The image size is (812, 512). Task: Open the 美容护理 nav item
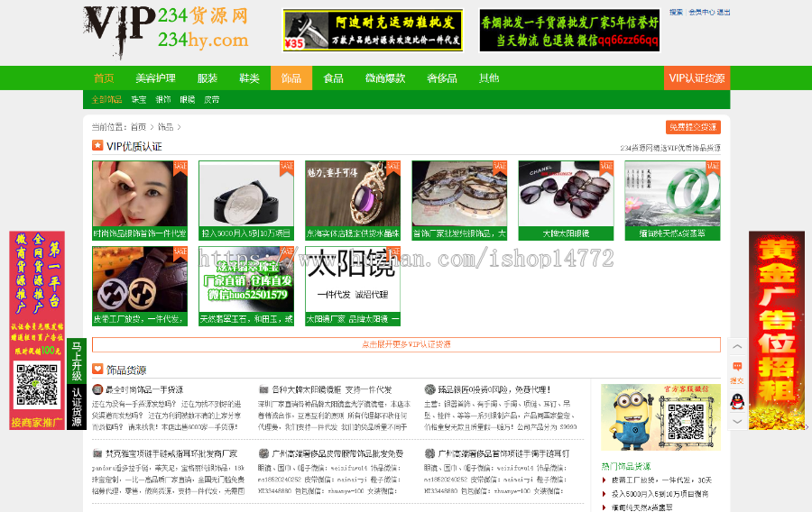[x=155, y=78]
